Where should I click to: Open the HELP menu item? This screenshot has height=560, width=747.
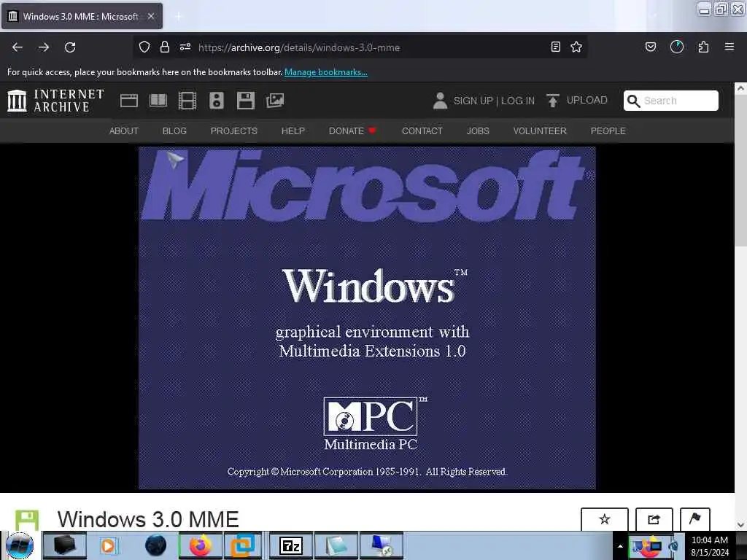[293, 131]
